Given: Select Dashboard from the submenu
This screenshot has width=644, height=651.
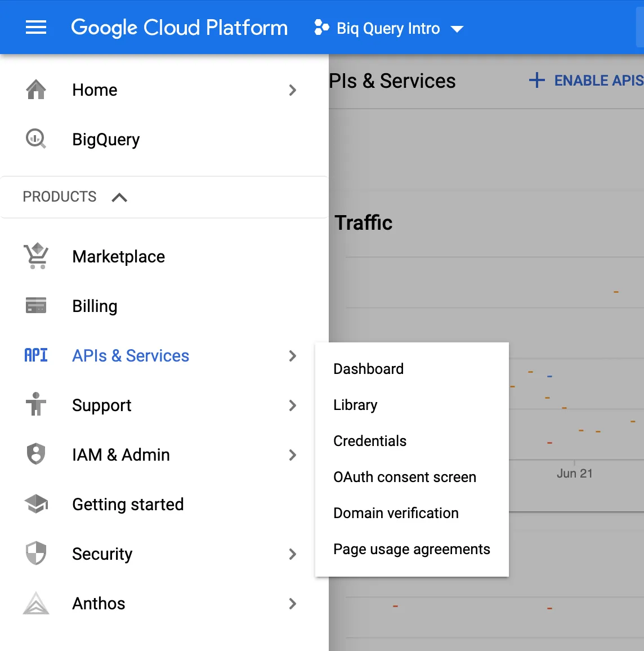Looking at the screenshot, I should (369, 369).
